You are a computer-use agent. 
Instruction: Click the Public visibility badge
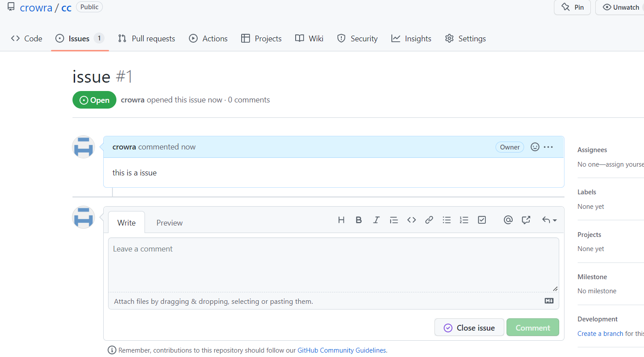click(89, 7)
